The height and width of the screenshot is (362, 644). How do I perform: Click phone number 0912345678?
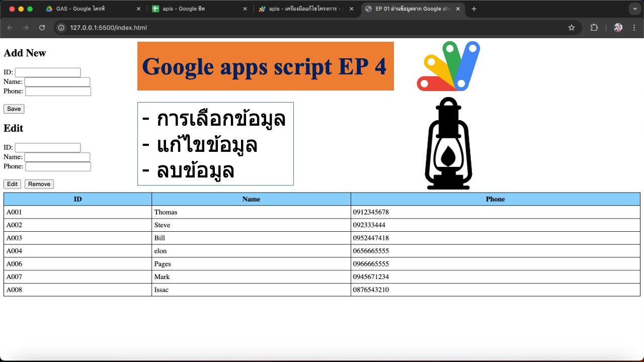click(x=371, y=212)
